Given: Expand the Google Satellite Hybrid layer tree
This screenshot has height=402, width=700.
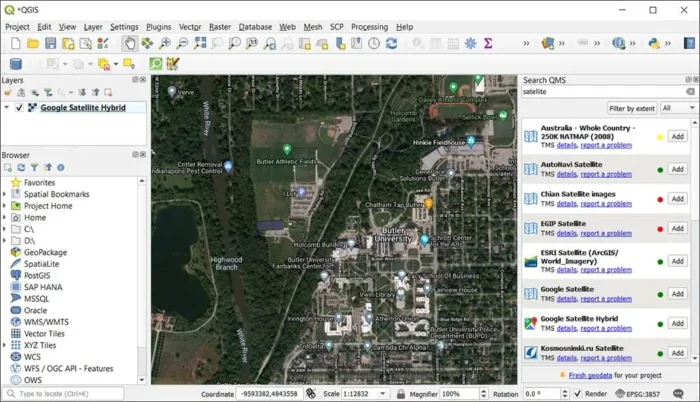Looking at the screenshot, I should [6, 107].
